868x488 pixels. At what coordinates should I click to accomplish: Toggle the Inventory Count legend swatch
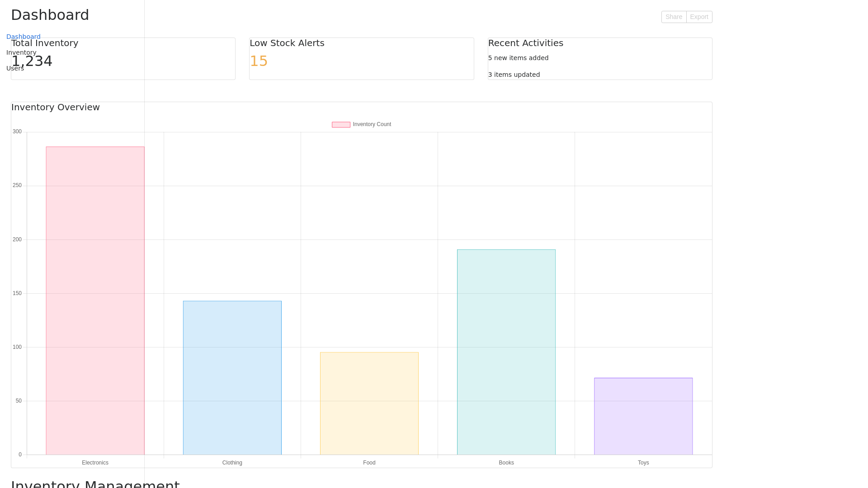341,125
